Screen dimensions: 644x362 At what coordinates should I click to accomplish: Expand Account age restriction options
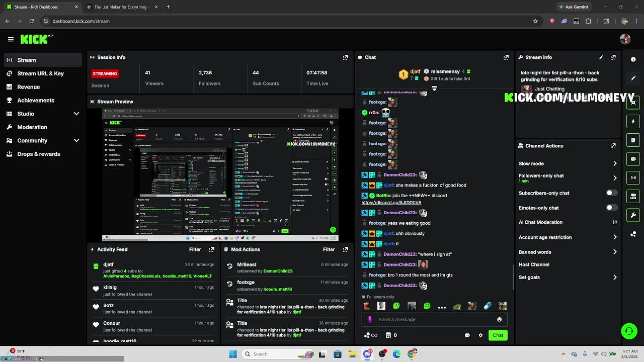(x=615, y=237)
